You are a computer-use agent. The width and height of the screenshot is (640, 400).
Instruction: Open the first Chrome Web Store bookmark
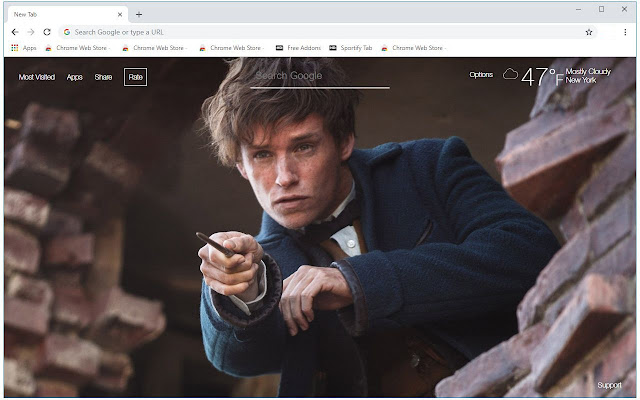point(77,48)
